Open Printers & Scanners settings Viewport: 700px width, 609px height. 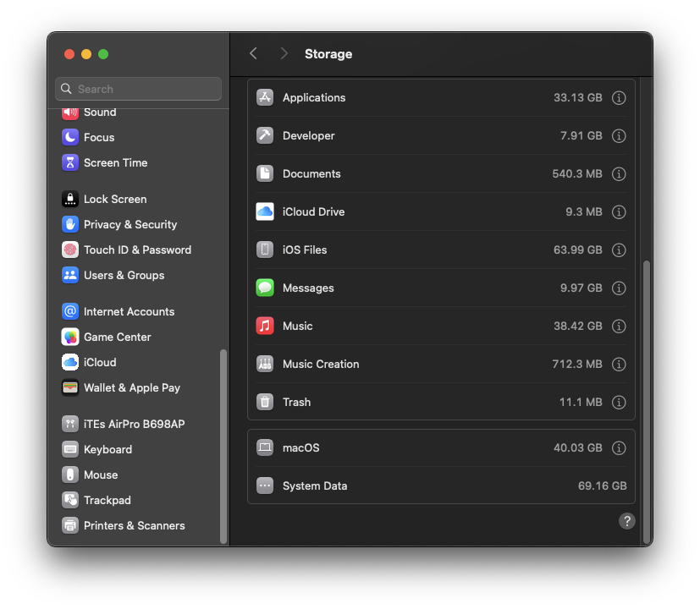tap(134, 526)
